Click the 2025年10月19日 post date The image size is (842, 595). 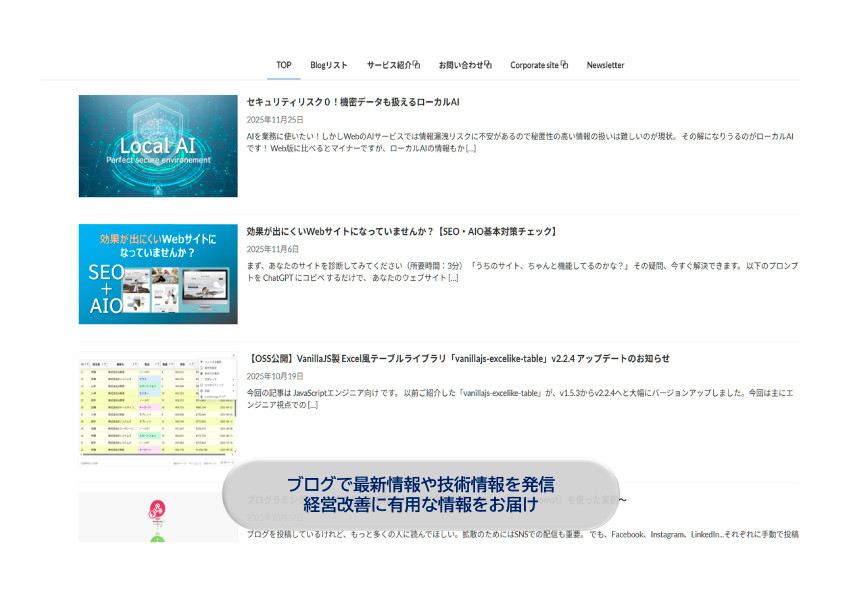point(275,376)
